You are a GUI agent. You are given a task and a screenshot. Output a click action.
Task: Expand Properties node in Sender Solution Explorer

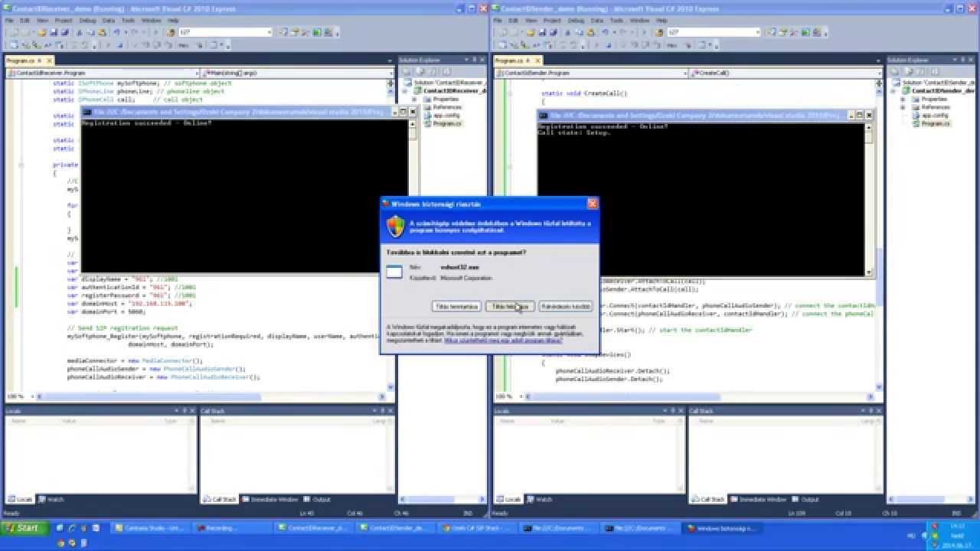[903, 99]
